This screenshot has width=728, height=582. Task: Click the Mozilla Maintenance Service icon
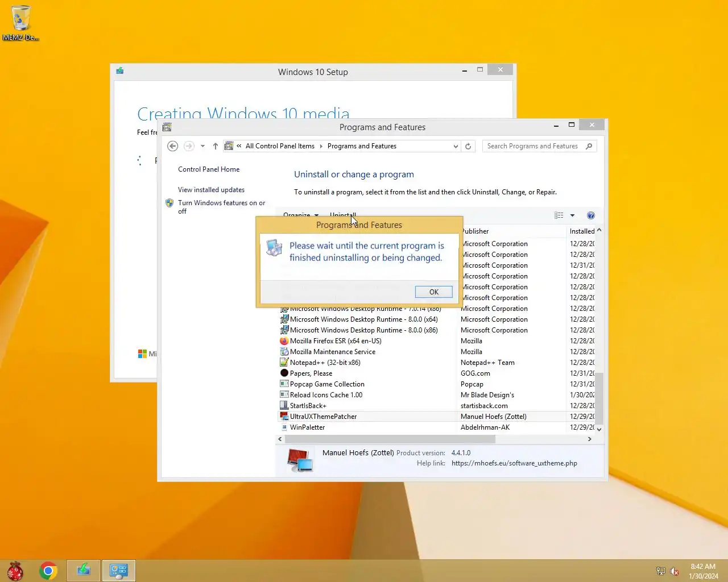click(x=284, y=352)
